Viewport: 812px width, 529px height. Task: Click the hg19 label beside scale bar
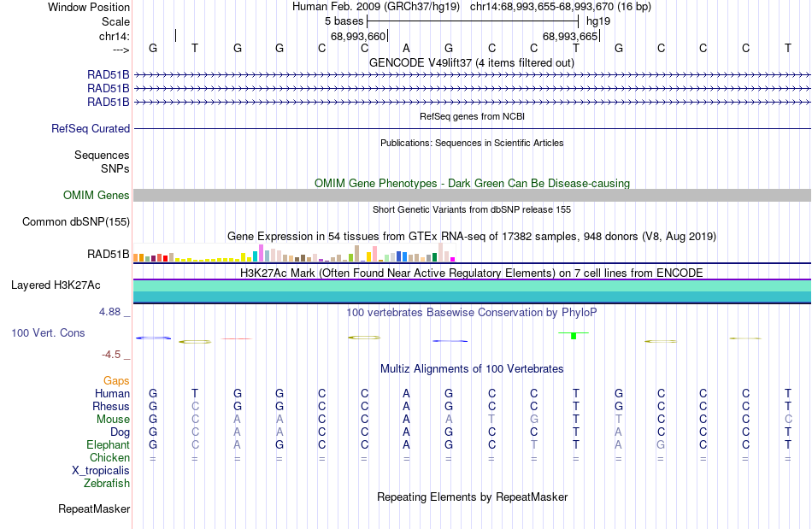pos(598,21)
